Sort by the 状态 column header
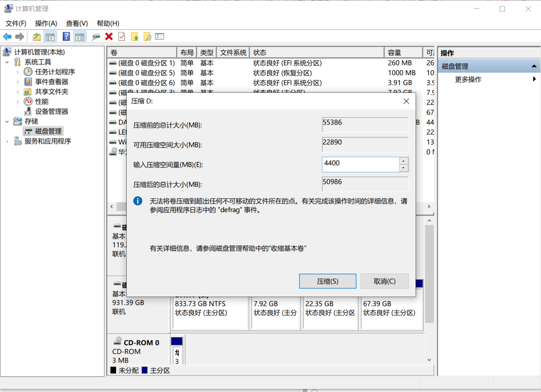This screenshot has width=541, height=392. click(317, 52)
